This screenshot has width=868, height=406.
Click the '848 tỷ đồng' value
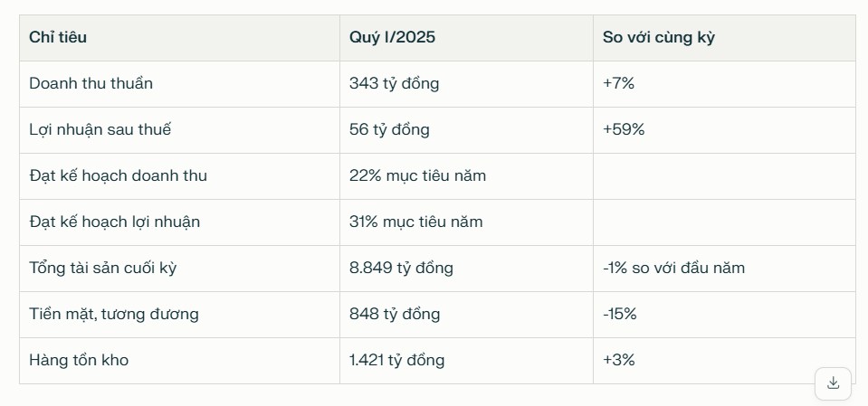coord(395,314)
